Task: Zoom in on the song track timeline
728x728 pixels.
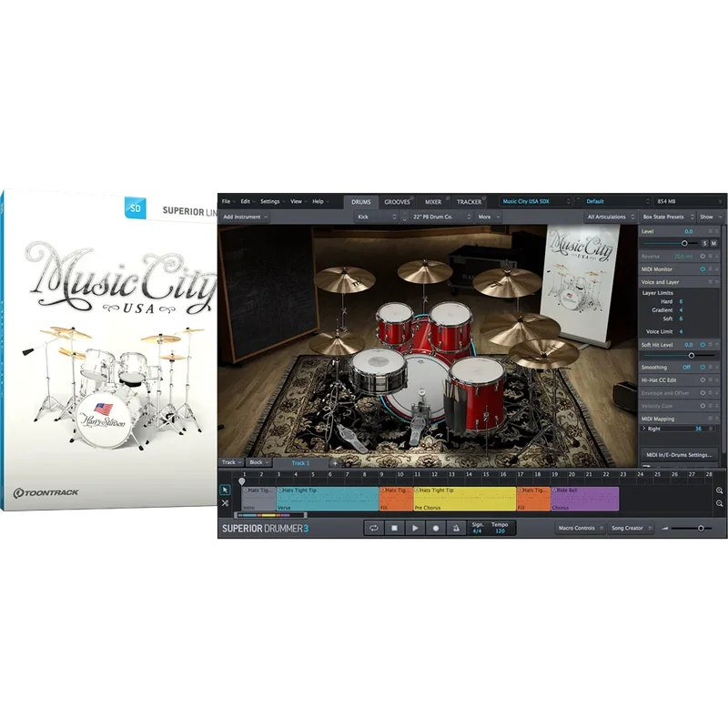Action: 719,490
